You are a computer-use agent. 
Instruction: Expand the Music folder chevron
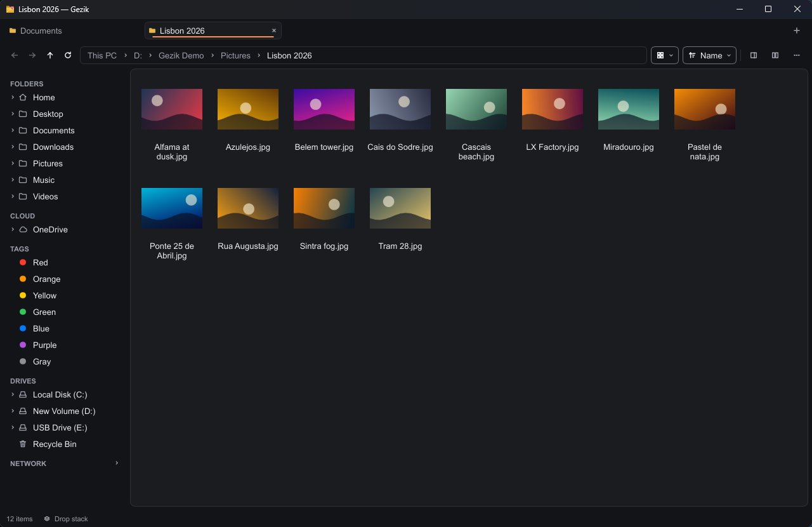[x=13, y=180]
